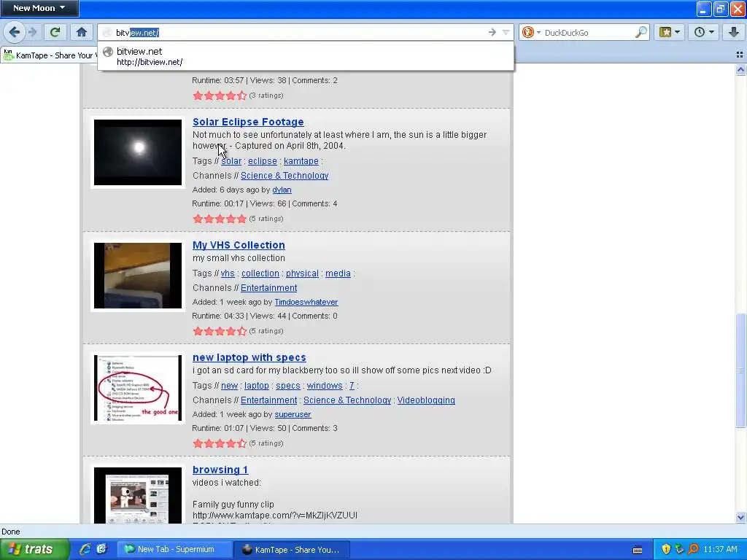The height and width of the screenshot is (560, 747).
Task: Open Science & Technology channel under Solar Eclipse
Action: pyautogui.click(x=285, y=175)
